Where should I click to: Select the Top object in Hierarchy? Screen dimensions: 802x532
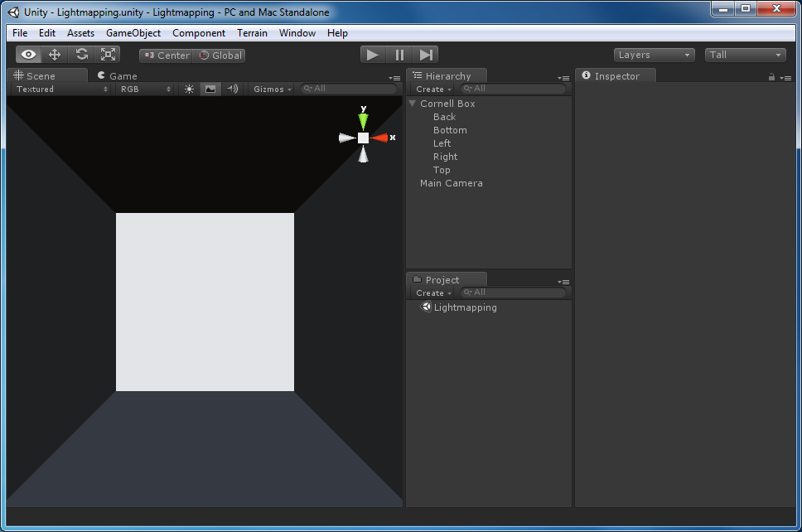(442, 170)
